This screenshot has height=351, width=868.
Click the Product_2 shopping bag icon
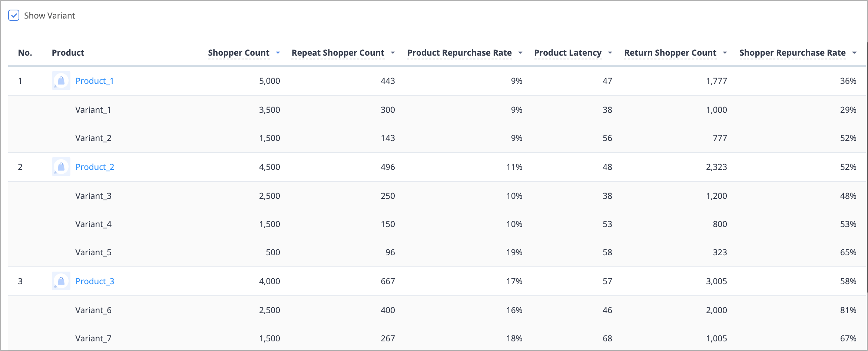(61, 167)
